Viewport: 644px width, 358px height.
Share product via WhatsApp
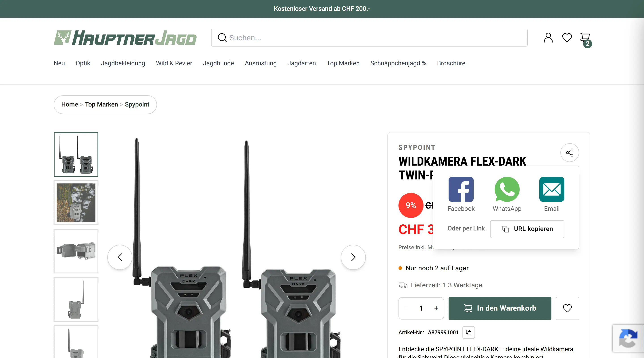(x=507, y=194)
